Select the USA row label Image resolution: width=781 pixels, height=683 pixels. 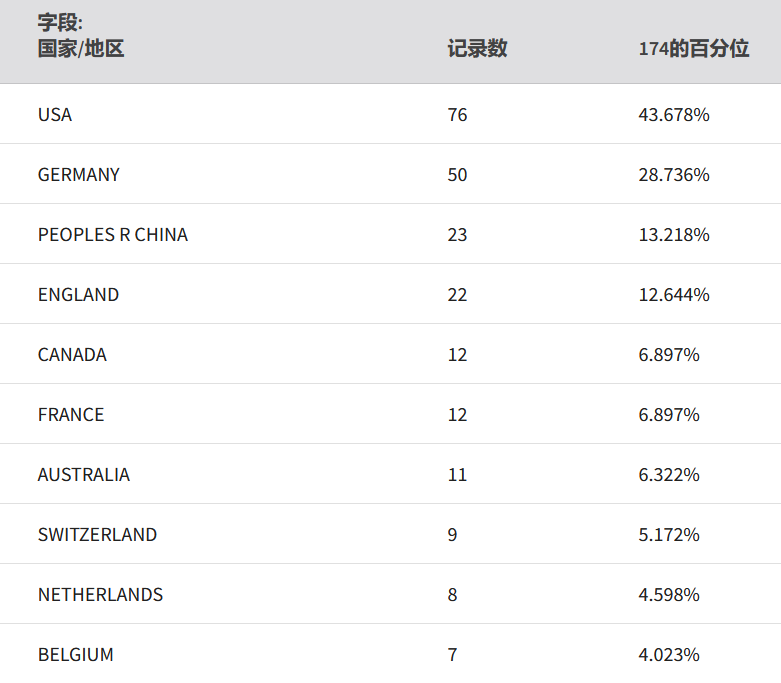pos(55,115)
